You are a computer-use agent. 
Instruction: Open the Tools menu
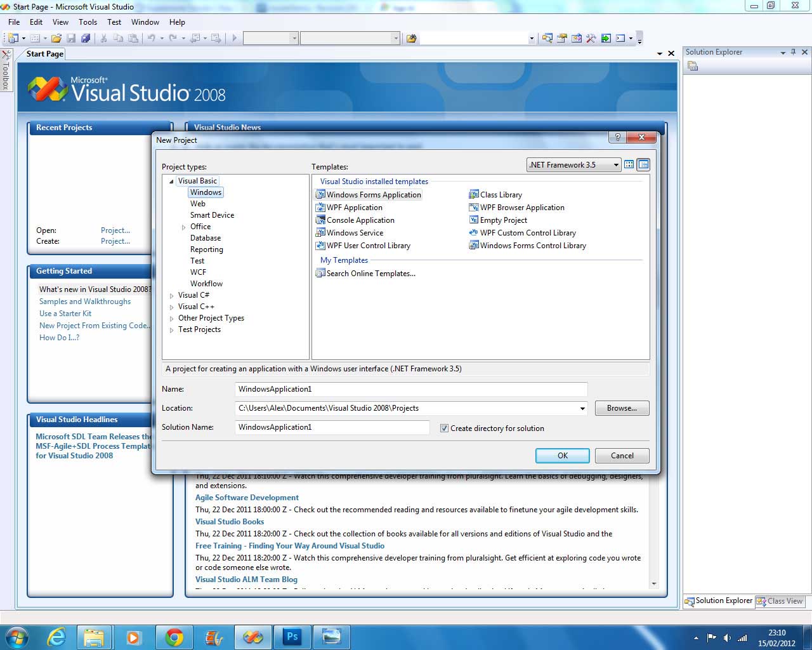[88, 22]
